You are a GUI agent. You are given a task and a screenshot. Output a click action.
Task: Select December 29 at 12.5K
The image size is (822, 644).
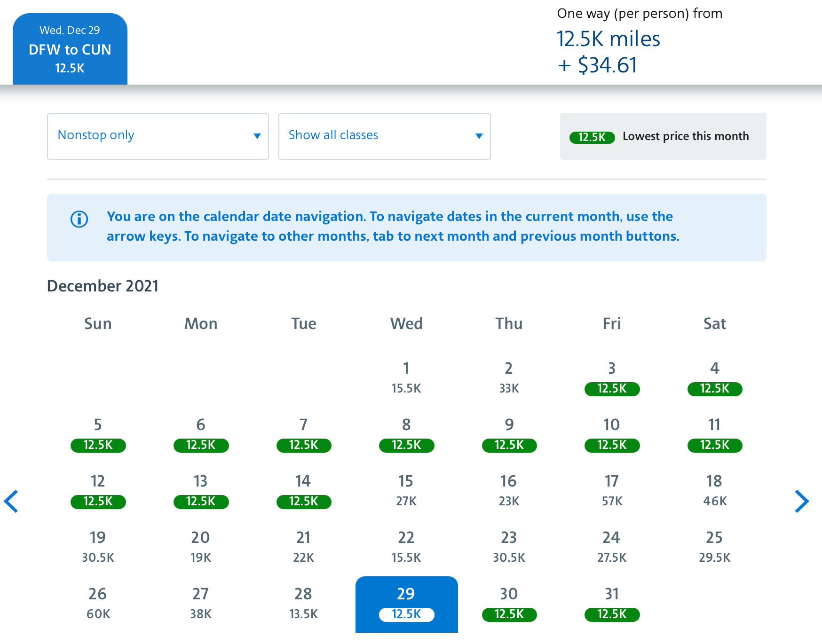tap(406, 604)
